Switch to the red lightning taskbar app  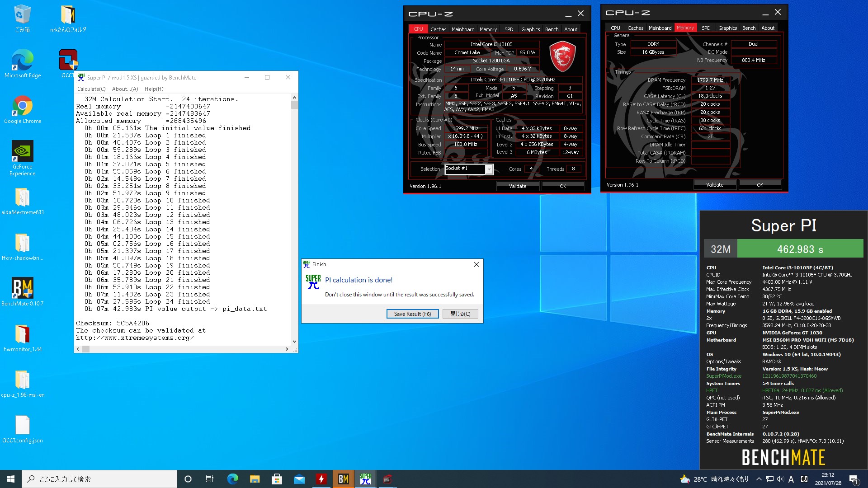[321, 479]
